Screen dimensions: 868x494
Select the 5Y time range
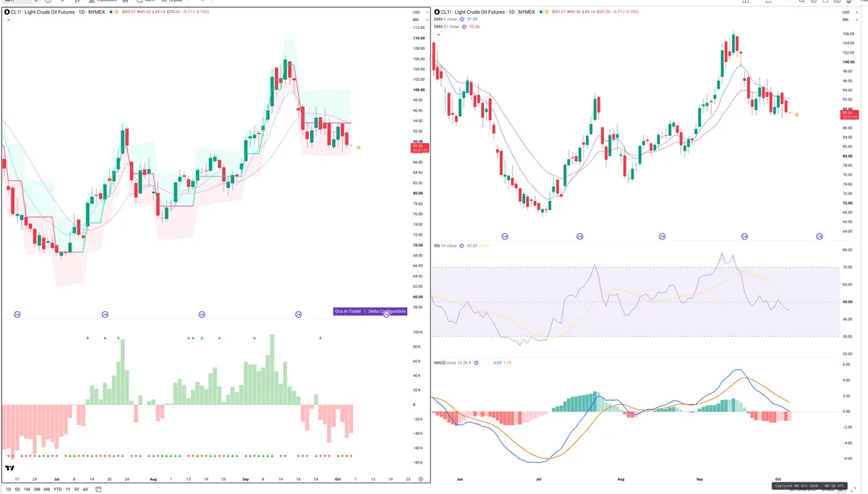77,490
